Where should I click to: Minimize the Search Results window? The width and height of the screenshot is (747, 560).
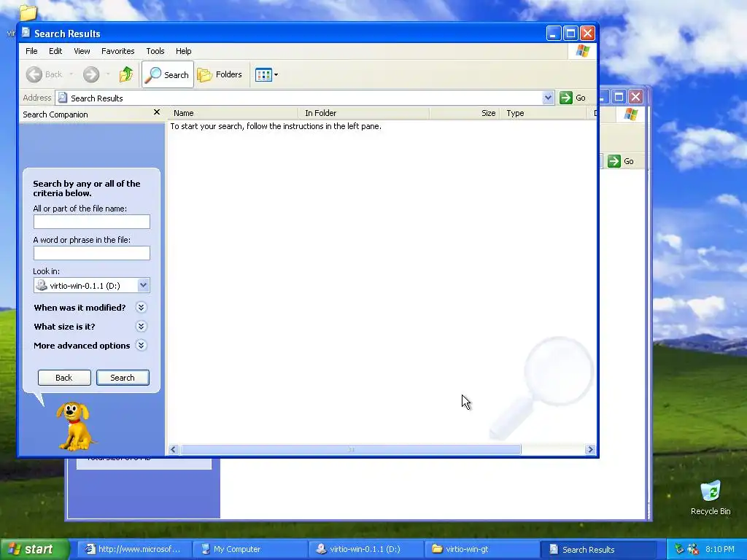point(554,33)
